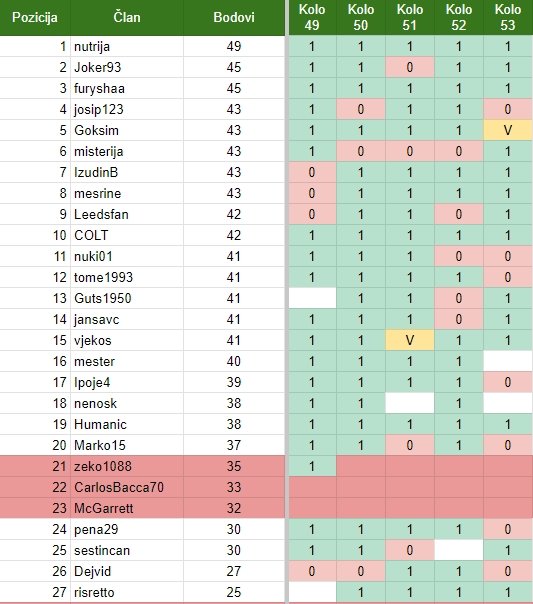This screenshot has width=533, height=604.
Task: Click zeko1088's Kolo 49 cell
Action: pyautogui.click(x=312, y=466)
